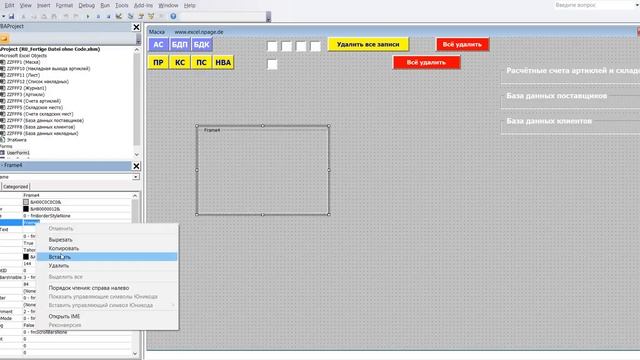The width and height of the screenshot is (640, 360).
Task: Open the Window menu
Action: [168, 5]
